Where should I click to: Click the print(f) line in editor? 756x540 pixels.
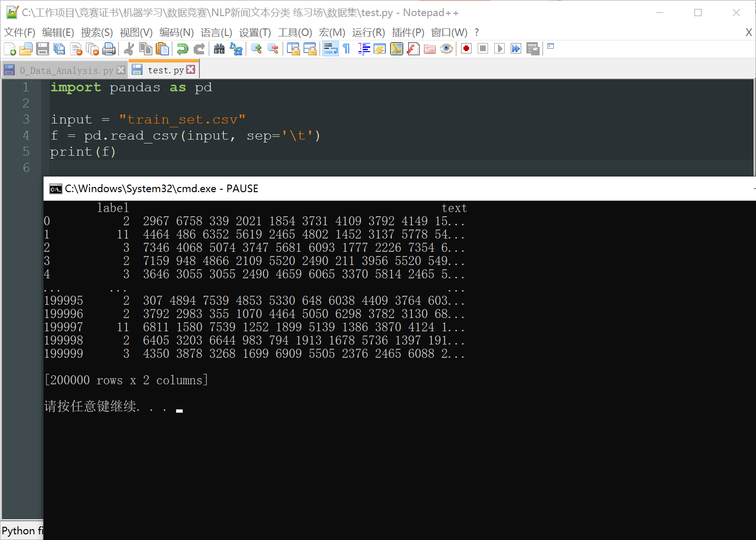83,152
